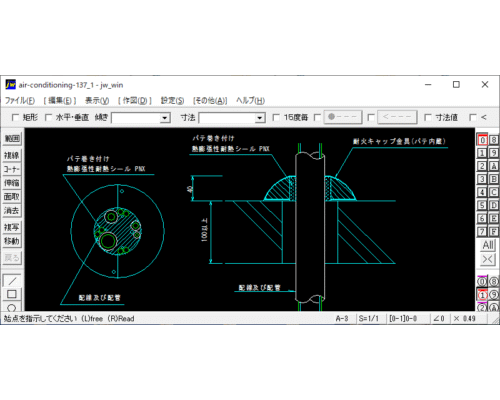Open the 寸法 dropdown arrow
The image size is (500, 400).
(259, 118)
